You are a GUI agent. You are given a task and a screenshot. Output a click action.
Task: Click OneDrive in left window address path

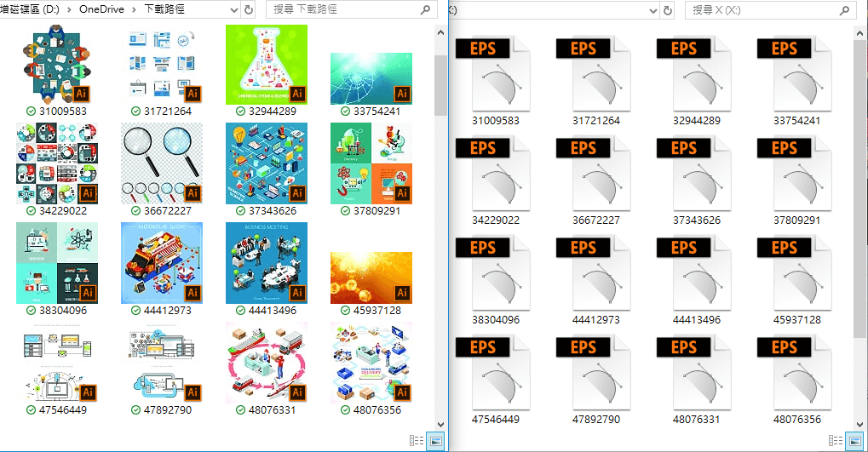(x=101, y=9)
